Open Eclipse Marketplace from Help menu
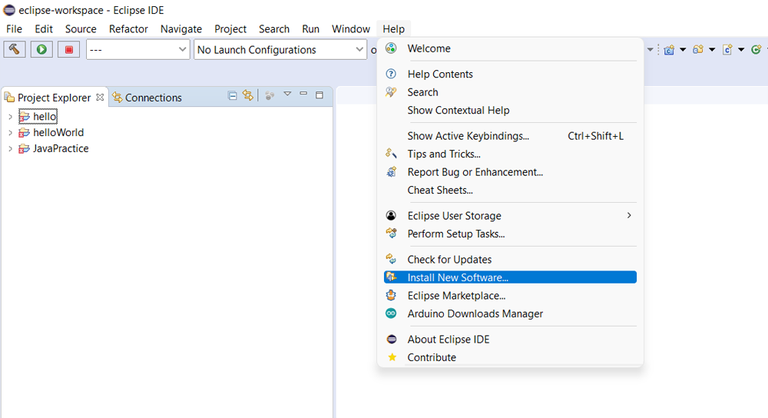This screenshot has height=418, width=768. click(456, 295)
